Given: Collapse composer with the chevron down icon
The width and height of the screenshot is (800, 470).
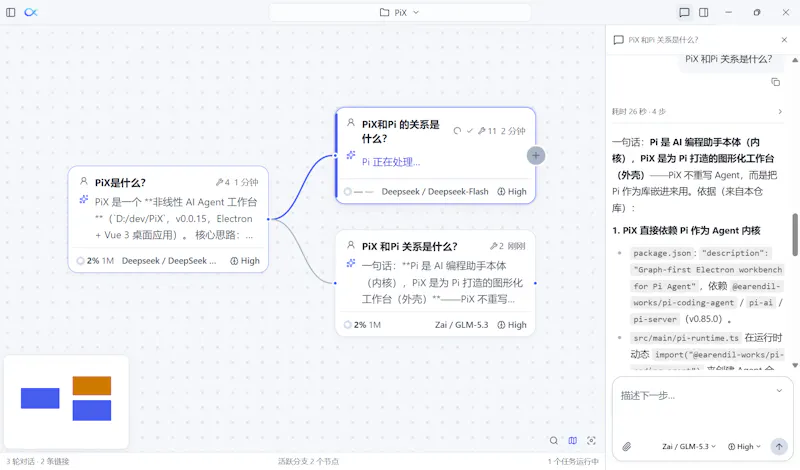Looking at the screenshot, I should (x=779, y=391).
